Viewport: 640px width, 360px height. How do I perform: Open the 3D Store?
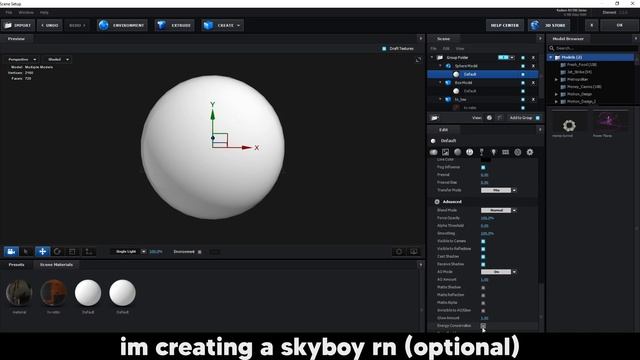[549, 25]
